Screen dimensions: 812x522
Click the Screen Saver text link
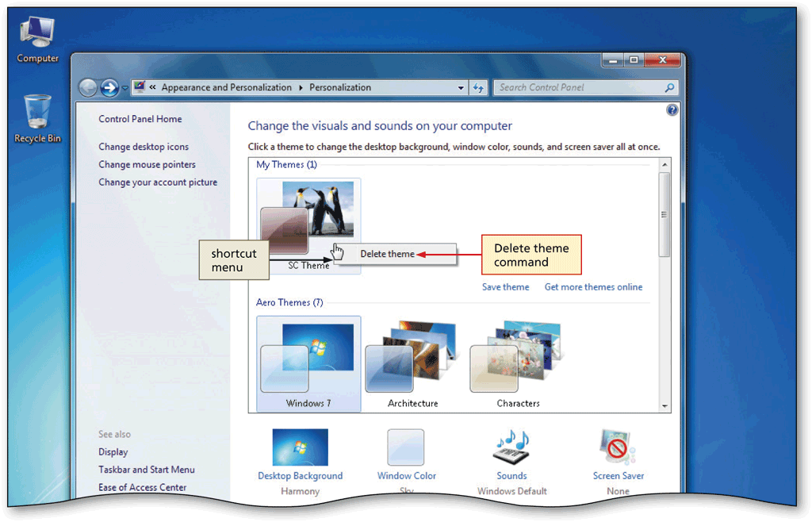[x=619, y=476]
